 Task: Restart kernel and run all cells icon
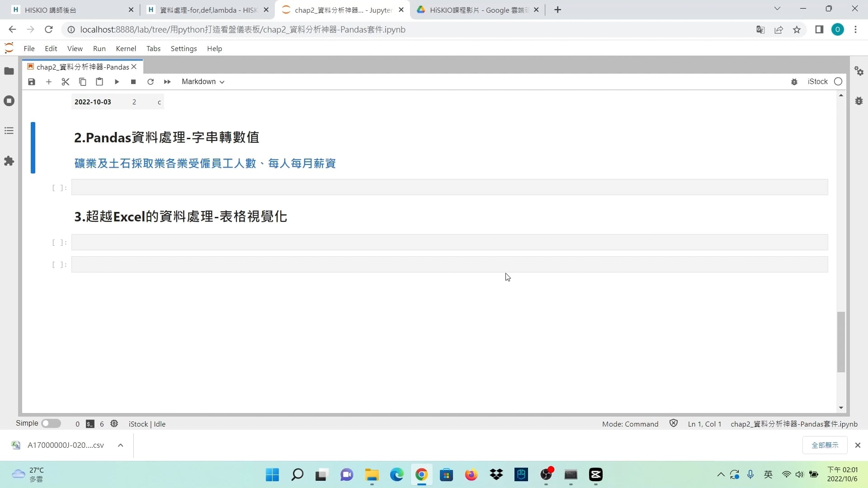167,82
